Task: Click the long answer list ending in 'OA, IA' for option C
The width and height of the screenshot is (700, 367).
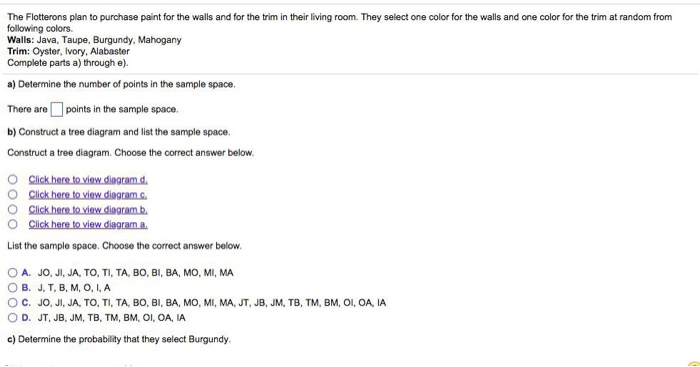Action: click(x=212, y=303)
